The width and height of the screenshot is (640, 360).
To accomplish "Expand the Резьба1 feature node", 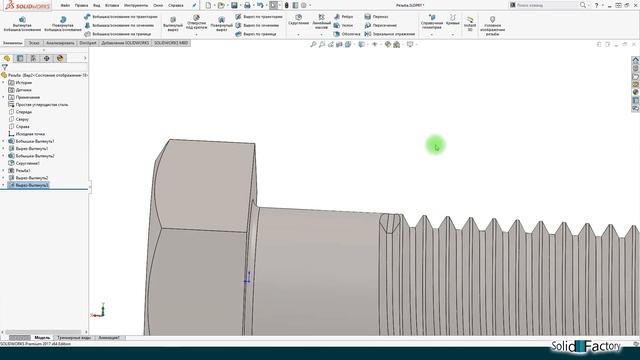I will (4, 171).
